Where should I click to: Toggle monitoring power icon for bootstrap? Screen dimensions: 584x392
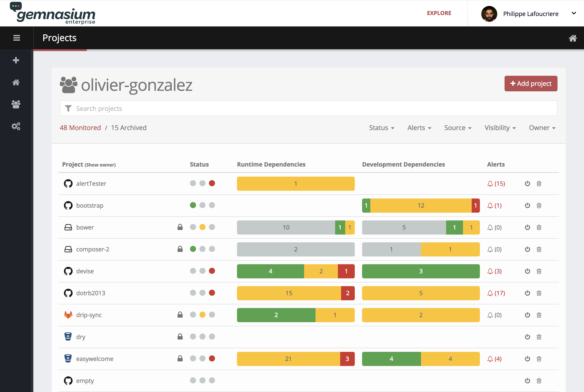(527, 206)
